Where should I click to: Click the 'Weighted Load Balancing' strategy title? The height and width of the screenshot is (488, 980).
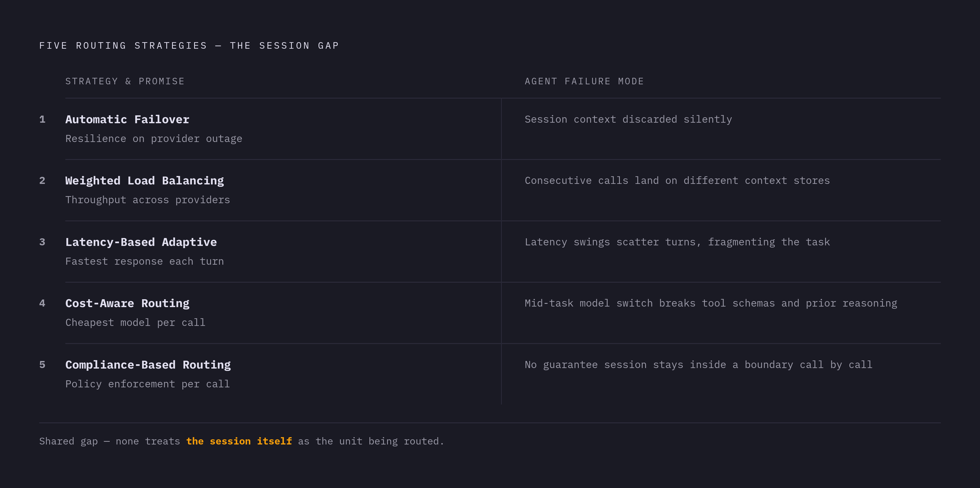145,181
